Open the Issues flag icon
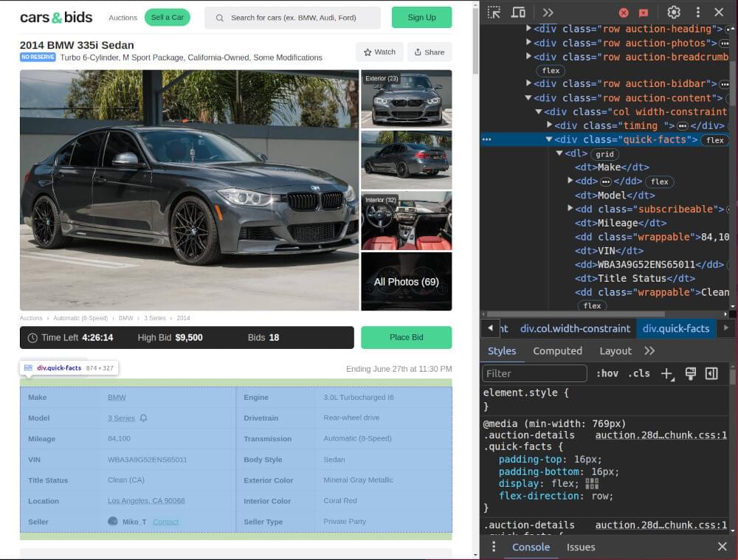Viewport: 738px width, 560px height. point(644,12)
